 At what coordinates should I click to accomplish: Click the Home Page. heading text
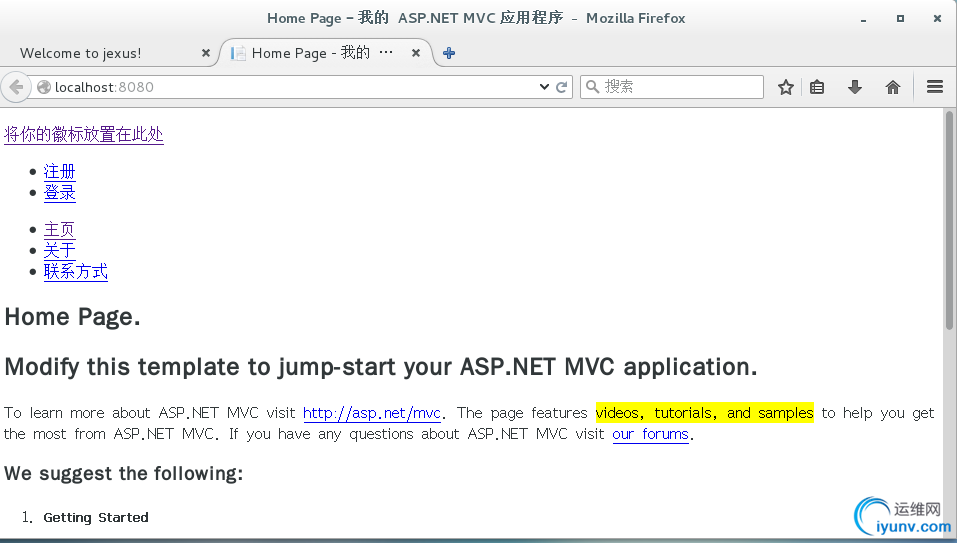click(x=72, y=317)
